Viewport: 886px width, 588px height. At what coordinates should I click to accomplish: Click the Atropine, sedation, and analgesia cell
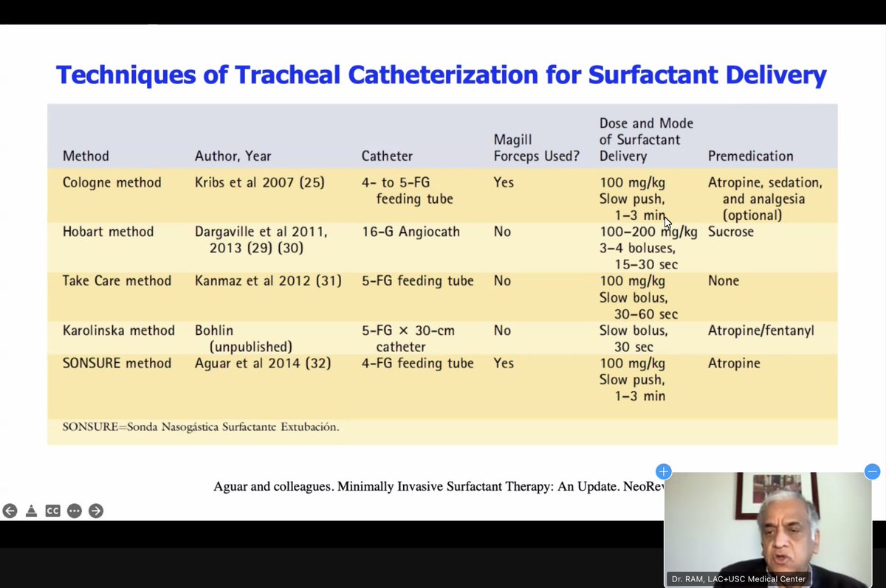pyautogui.click(x=765, y=198)
